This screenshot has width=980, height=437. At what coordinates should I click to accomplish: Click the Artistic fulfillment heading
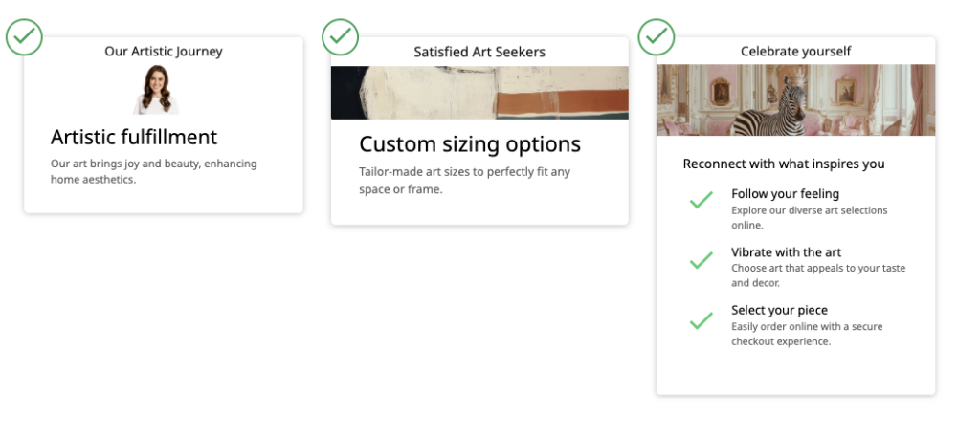click(x=134, y=137)
